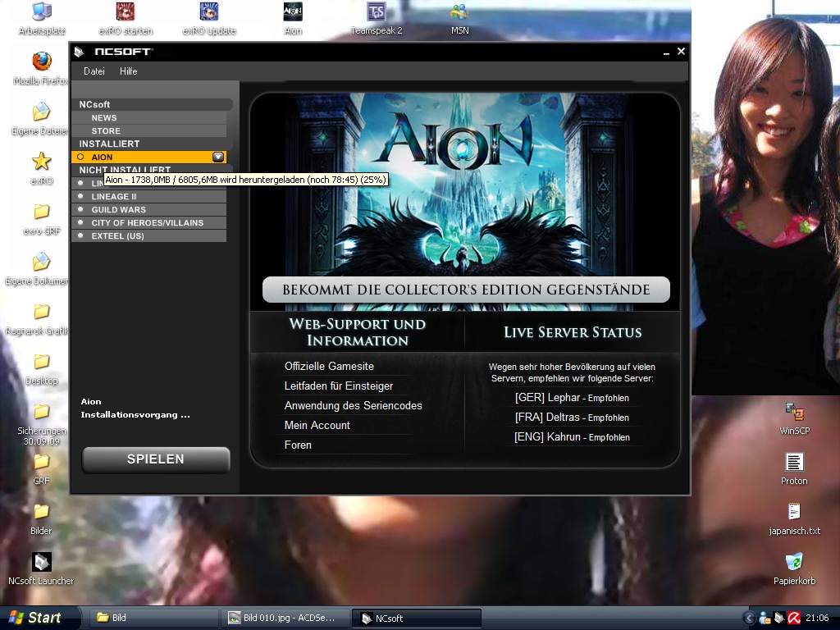Open Anwendung des Seriencodes link
Screen dimensions: 840x630
click(353, 405)
